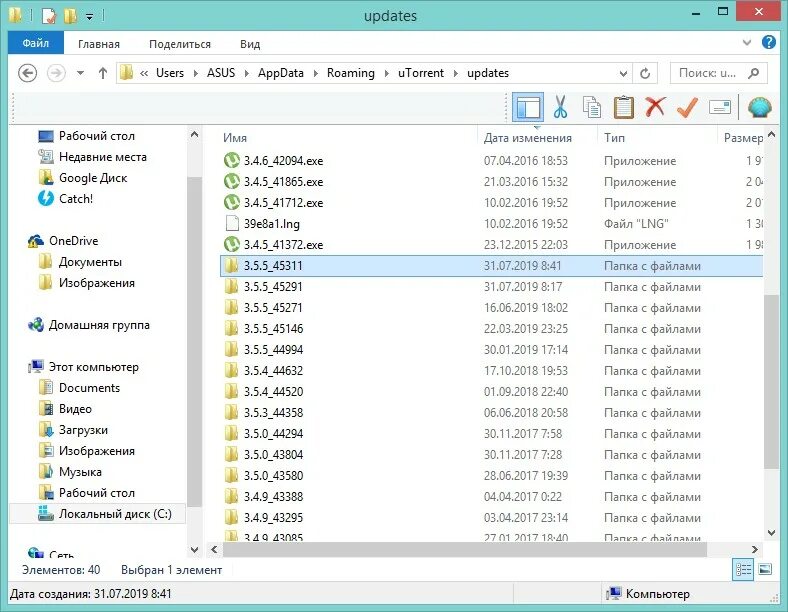This screenshot has height=612, width=788.
Task: Sort by Дата изменения column header
Action: click(528, 138)
